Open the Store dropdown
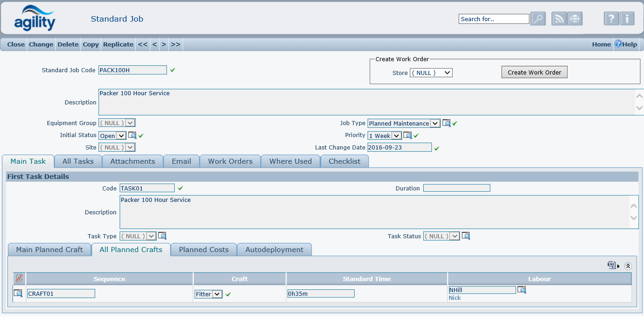Image resolution: width=644 pixels, height=316 pixels. pyautogui.click(x=431, y=73)
